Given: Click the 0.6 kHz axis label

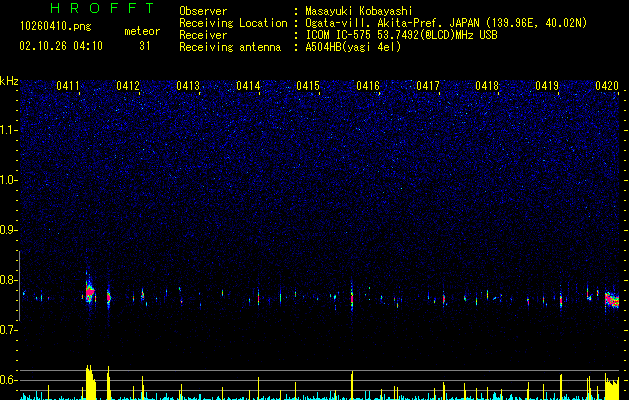Looking at the screenshot, I should (x=8, y=380).
